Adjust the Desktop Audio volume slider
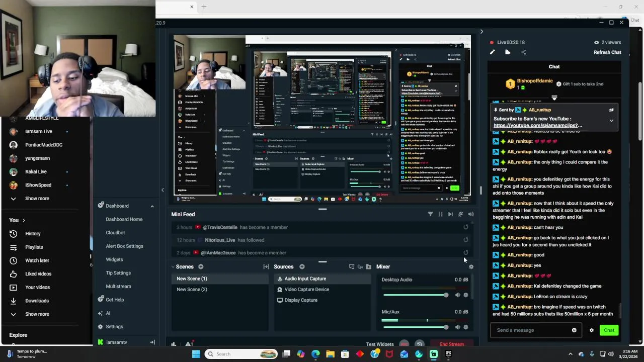Viewport: 644px width, 362px height. [416, 295]
